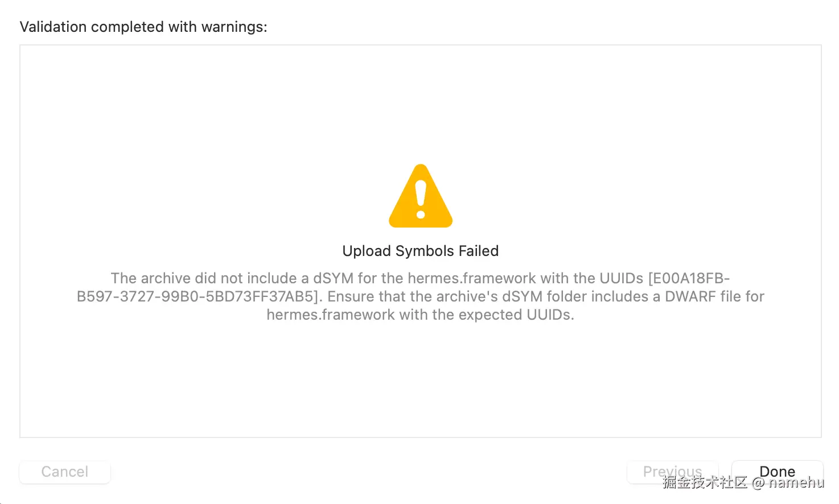Click the dSYM word in the first message line
Viewport: 839px width, 504px height.
333,278
